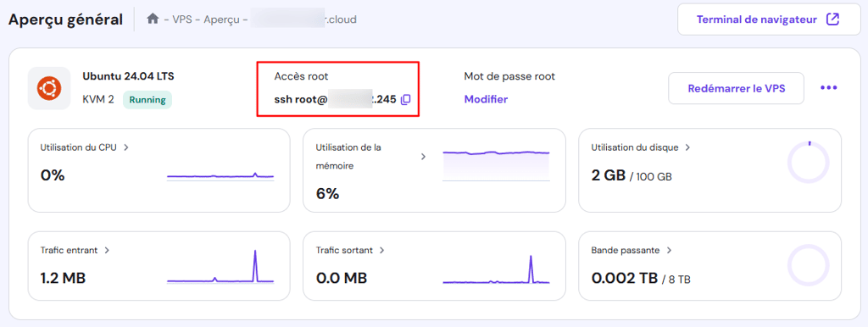868x327 pixels.
Task: Click the bandwidth ring indicator
Action: click(808, 266)
